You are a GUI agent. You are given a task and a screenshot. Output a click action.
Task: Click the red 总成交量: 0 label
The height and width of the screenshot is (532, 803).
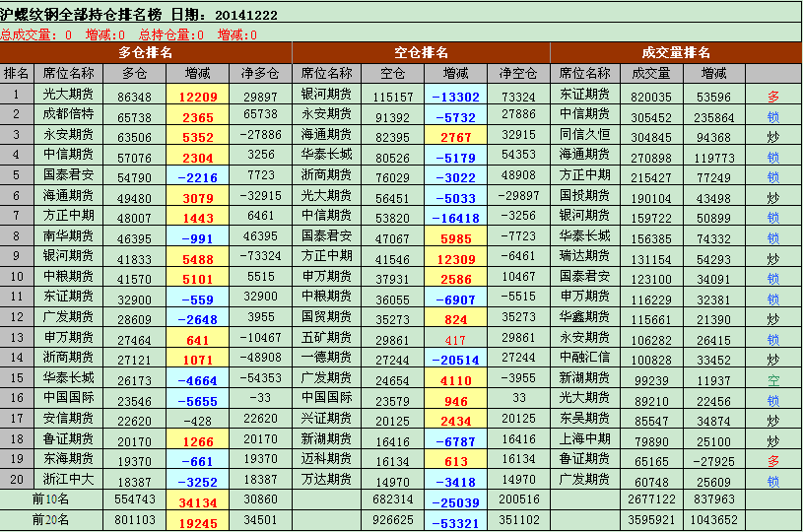click(x=35, y=34)
